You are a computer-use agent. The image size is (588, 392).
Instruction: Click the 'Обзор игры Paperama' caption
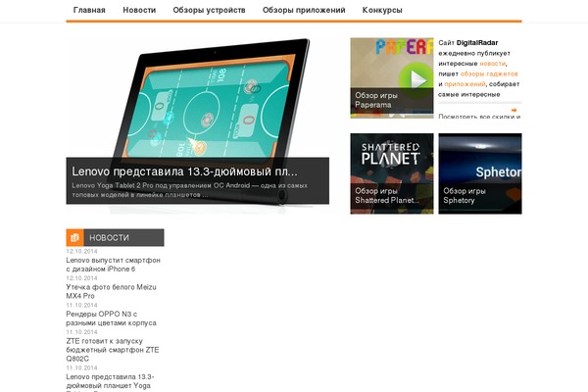point(376,100)
